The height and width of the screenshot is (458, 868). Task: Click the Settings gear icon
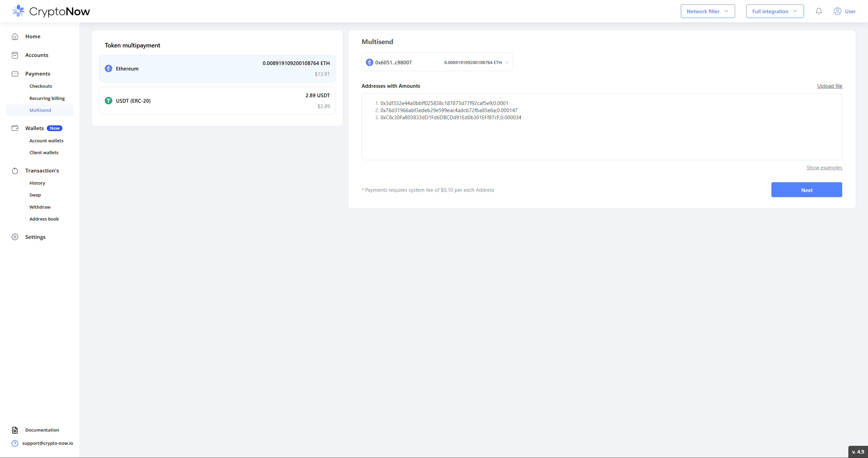pyautogui.click(x=15, y=237)
